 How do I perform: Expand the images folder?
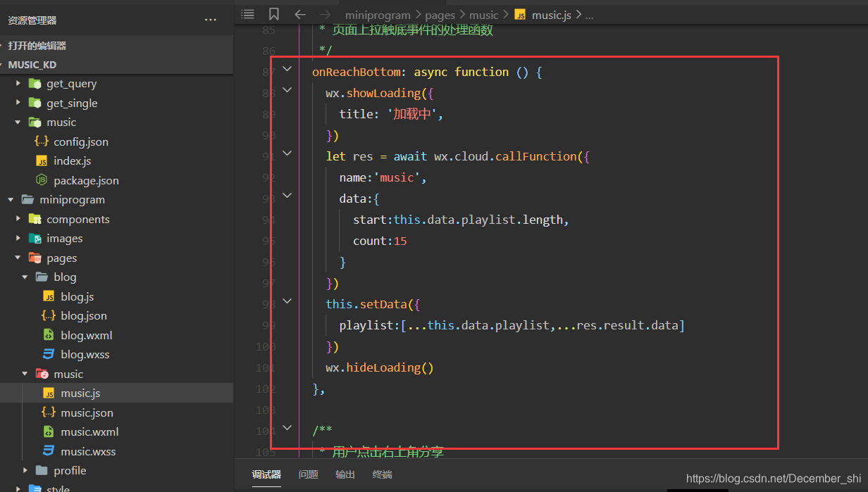point(18,239)
